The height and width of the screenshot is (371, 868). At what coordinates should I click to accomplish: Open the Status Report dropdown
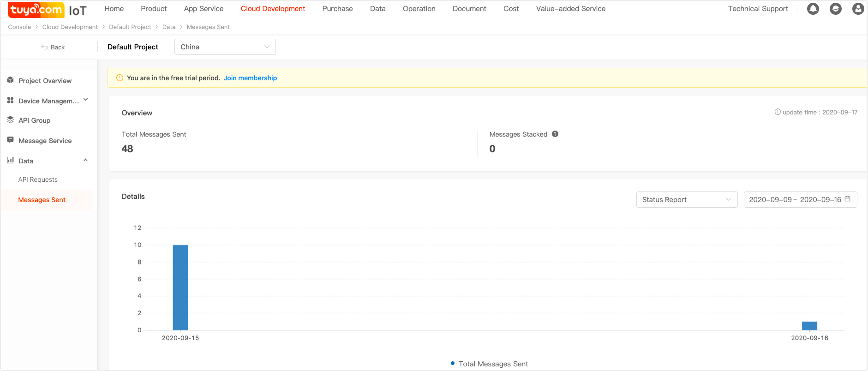[x=687, y=199]
